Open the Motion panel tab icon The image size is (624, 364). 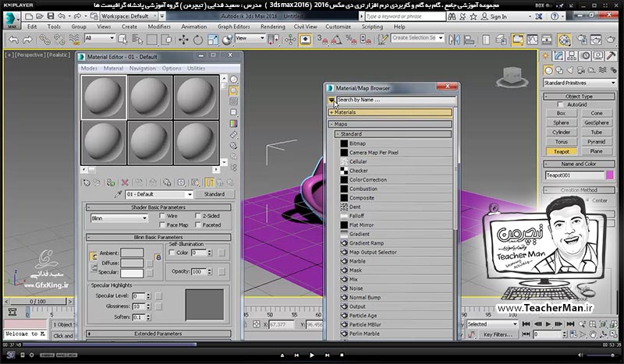click(585, 55)
